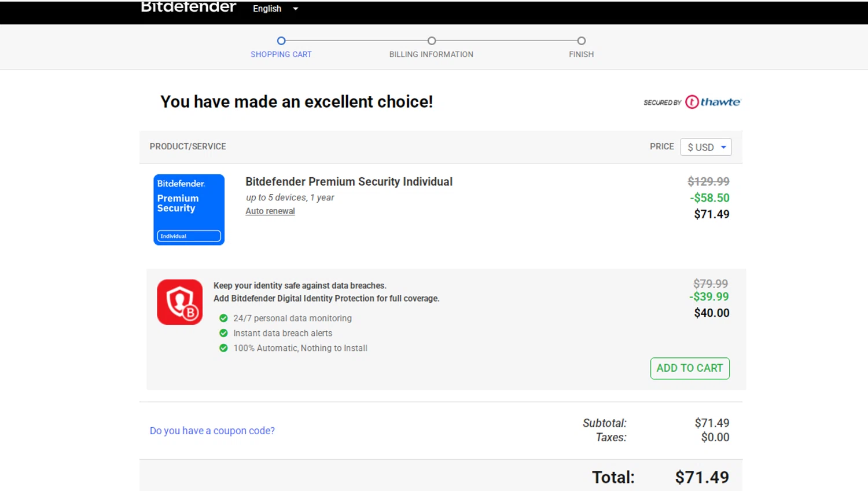Click the red Digital Identity Protection icon
This screenshot has width=868, height=491.
180,302
